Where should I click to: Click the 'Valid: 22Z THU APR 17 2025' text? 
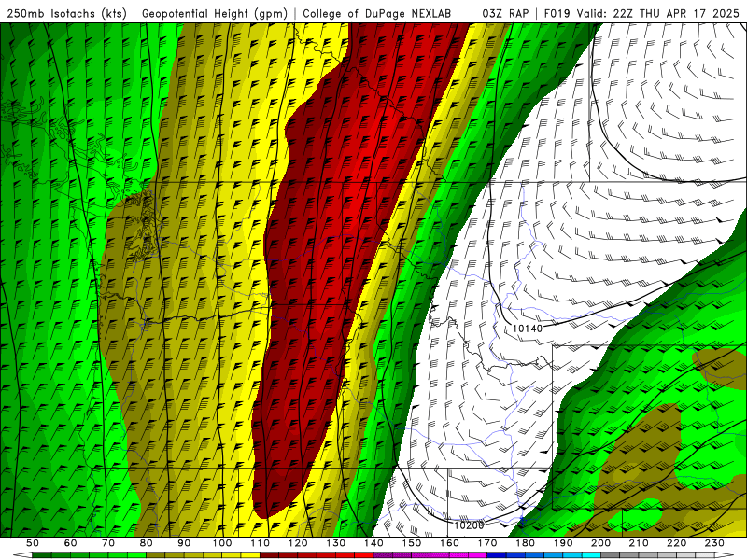[x=658, y=13]
